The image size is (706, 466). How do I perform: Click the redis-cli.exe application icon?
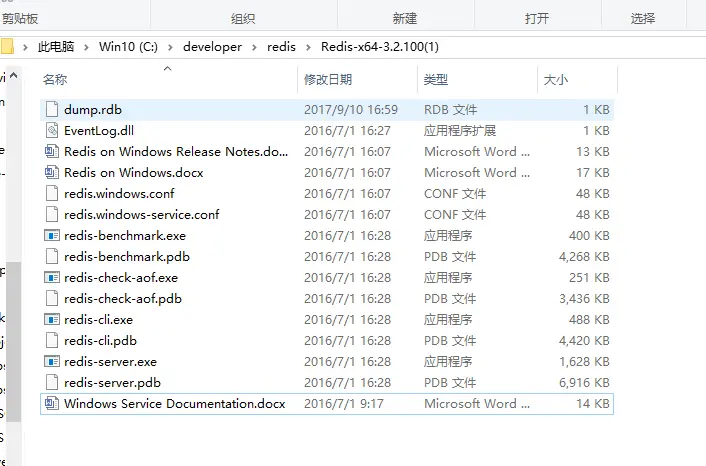(52, 320)
